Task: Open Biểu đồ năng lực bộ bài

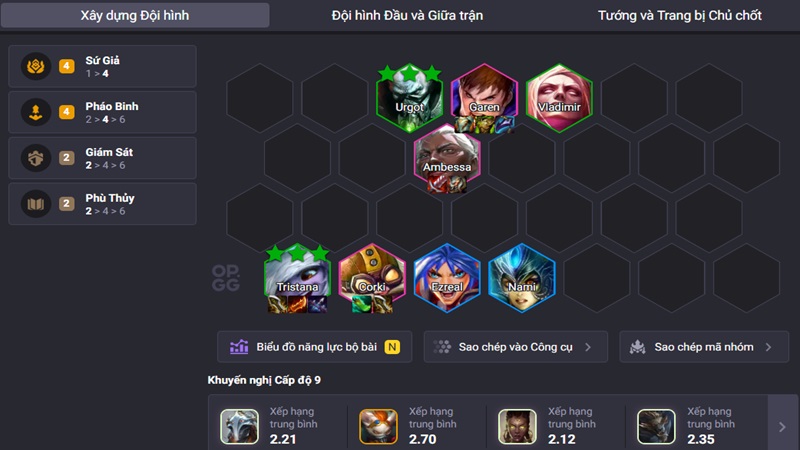Action: point(314,347)
